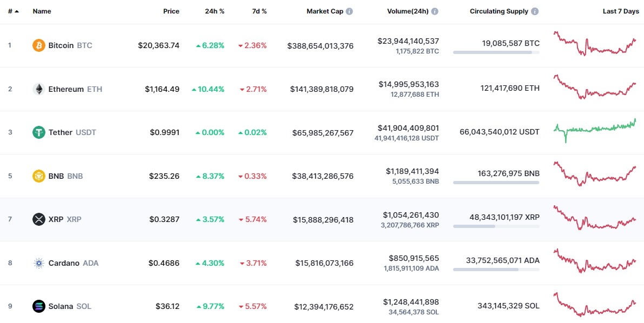Viewport: 644px width, 323px height.
Task: Click Cardano market cap $15,816,073,166
Action: pos(324,264)
